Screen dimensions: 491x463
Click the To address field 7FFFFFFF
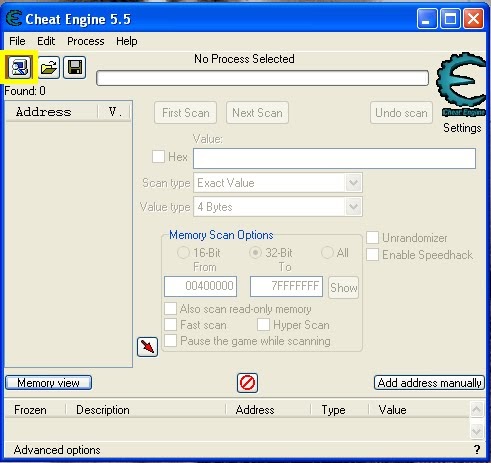(x=286, y=286)
